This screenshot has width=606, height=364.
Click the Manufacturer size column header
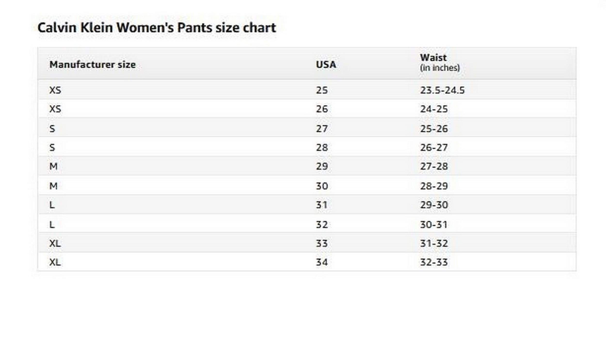(x=92, y=65)
